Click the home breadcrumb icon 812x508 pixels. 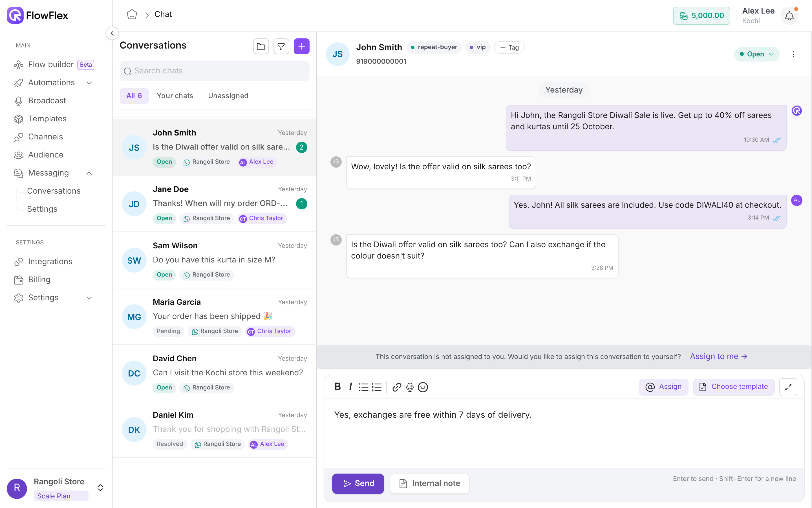132,14
